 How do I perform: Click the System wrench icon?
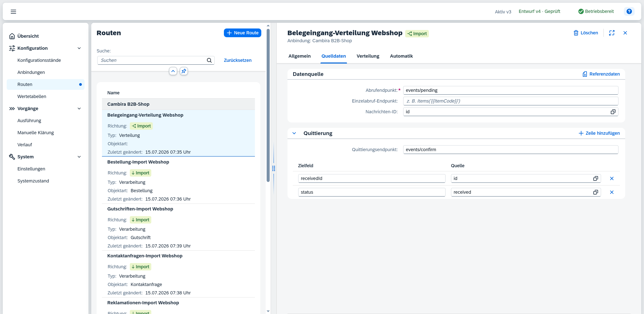tap(12, 157)
